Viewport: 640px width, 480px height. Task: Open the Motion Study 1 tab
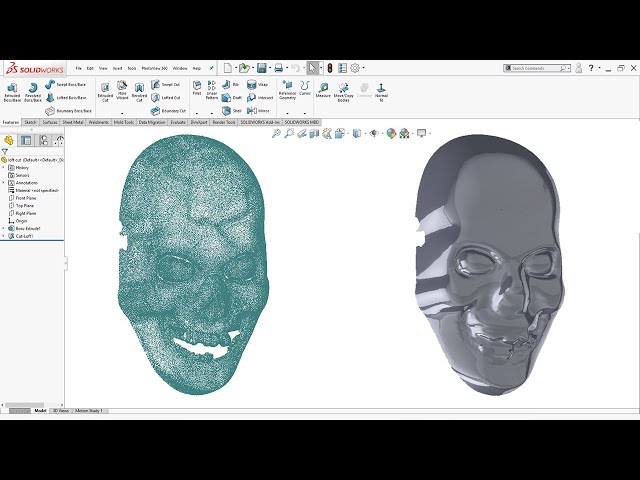point(89,411)
